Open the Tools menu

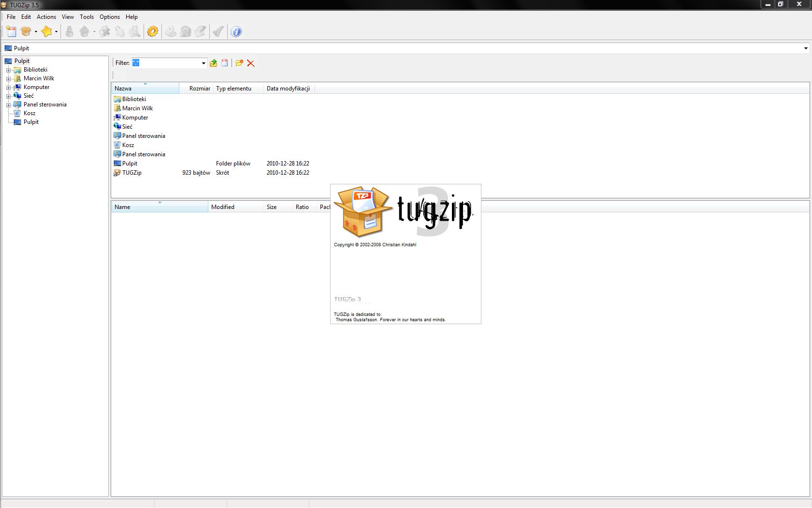(x=87, y=16)
